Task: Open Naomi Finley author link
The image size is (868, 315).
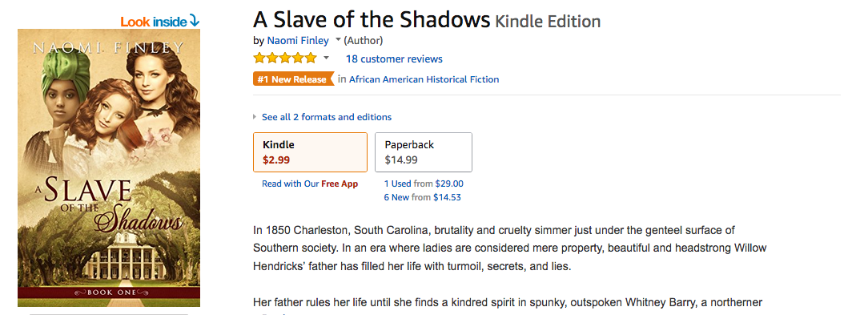Action: [x=298, y=41]
